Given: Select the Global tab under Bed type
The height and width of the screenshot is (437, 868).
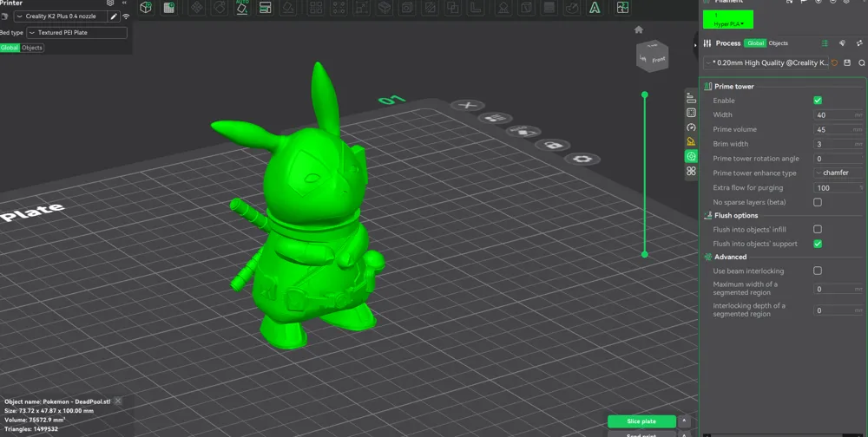Looking at the screenshot, I should pyautogui.click(x=10, y=48).
